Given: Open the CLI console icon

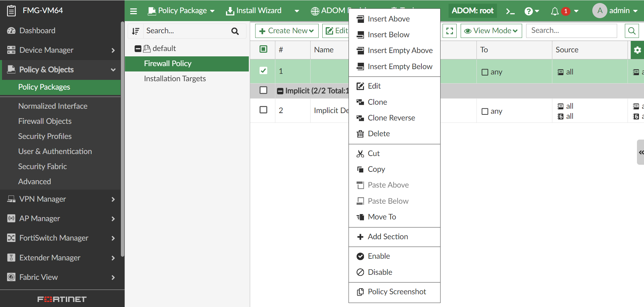Looking at the screenshot, I should [510, 11].
